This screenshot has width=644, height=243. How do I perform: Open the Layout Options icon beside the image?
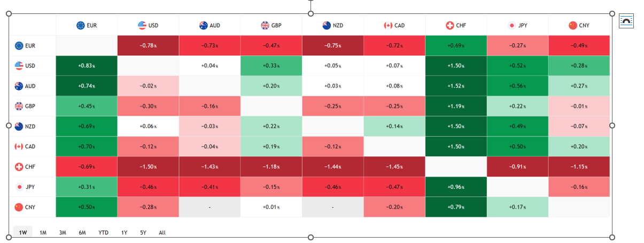(x=626, y=21)
